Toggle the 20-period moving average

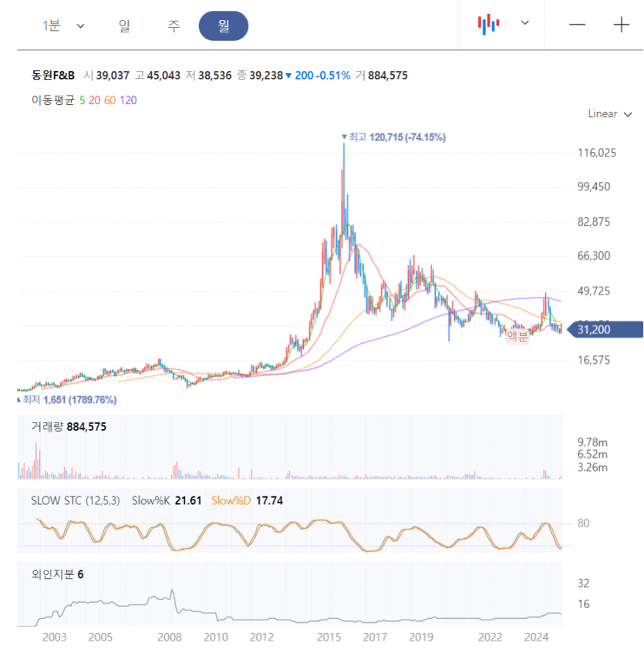(x=94, y=100)
